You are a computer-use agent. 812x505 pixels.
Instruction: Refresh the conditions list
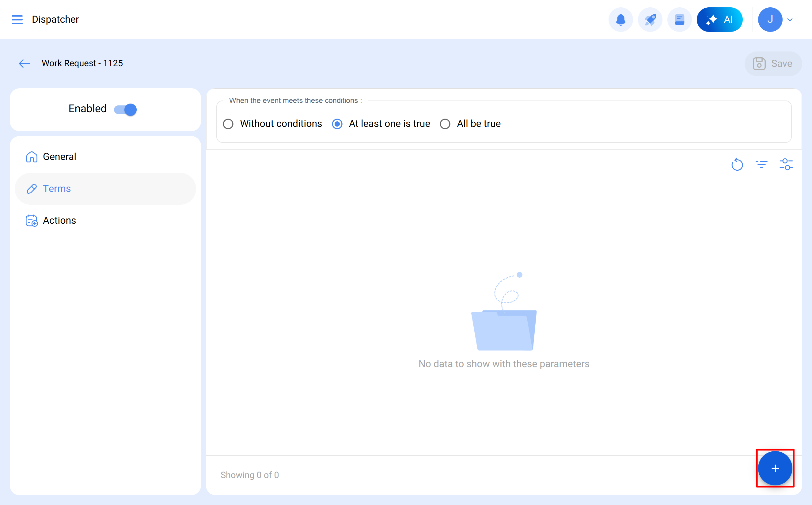pos(737,164)
